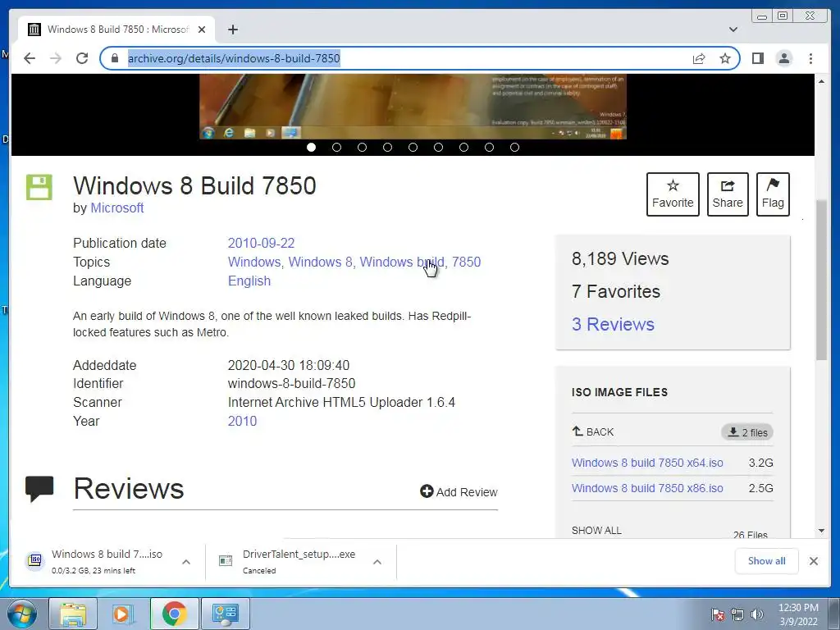
Task: Select fifth carousel dot
Action: tap(413, 147)
